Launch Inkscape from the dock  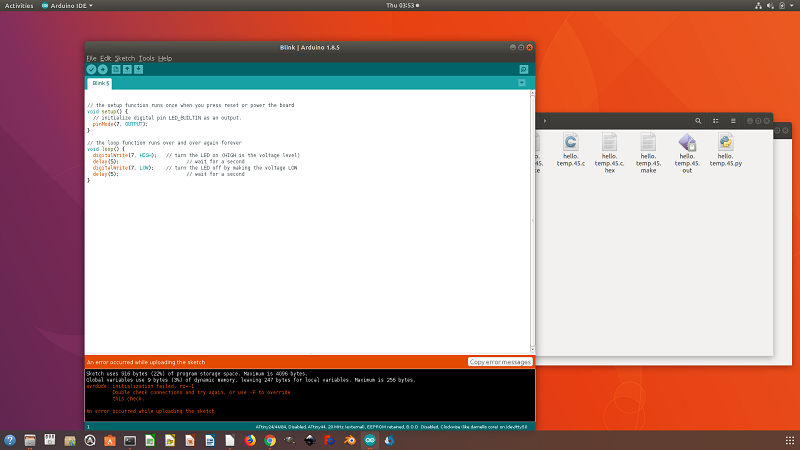(310, 440)
